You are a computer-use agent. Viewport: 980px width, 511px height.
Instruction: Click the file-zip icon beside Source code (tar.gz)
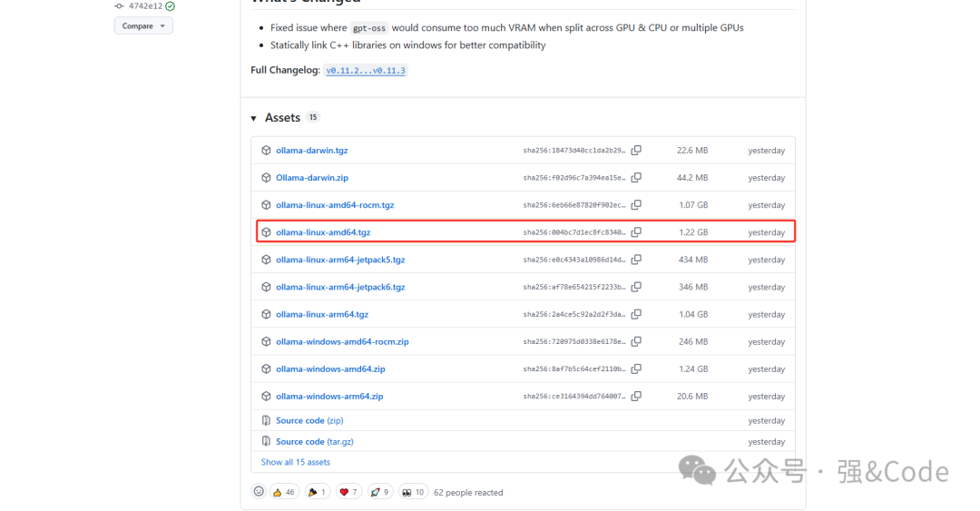tap(266, 441)
